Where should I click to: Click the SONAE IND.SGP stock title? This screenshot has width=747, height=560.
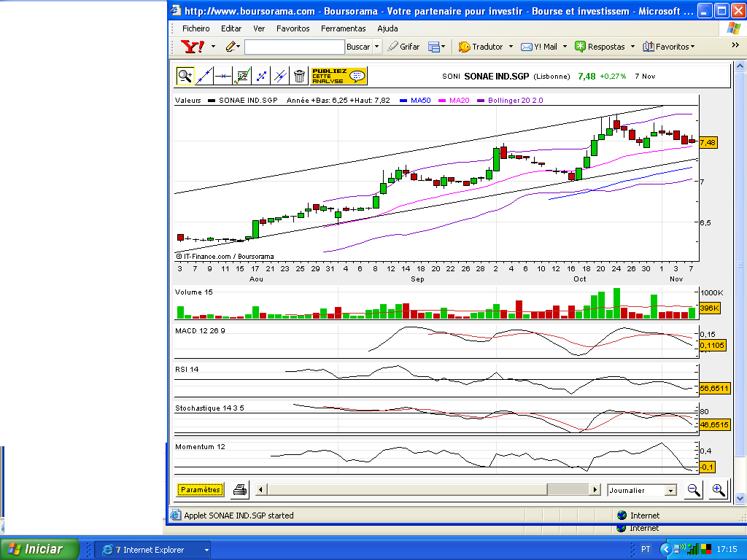(496, 76)
